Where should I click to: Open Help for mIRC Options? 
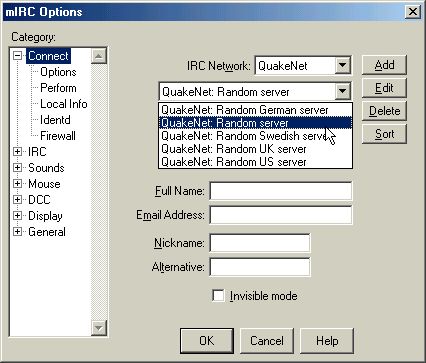coord(327,341)
